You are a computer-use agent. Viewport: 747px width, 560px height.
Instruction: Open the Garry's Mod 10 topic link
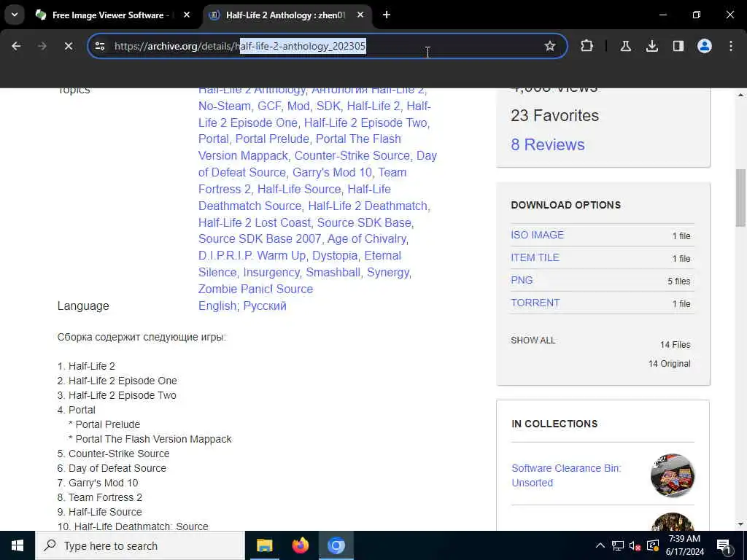point(332,172)
